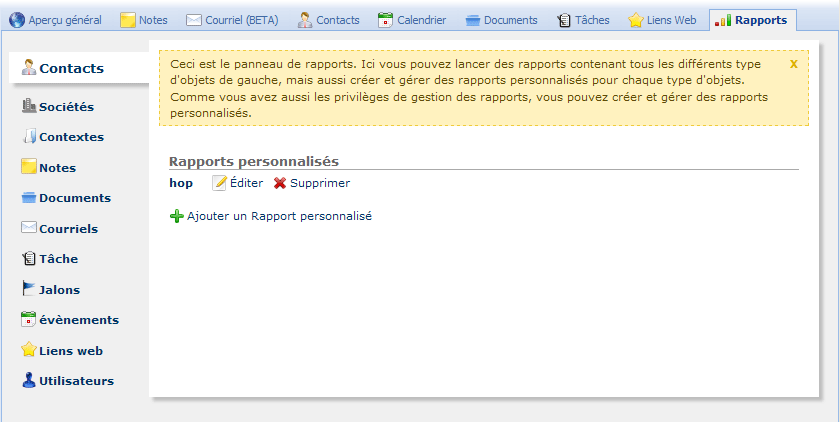
Task: Choose Courriels report type in sidebar
Action: point(68,228)
